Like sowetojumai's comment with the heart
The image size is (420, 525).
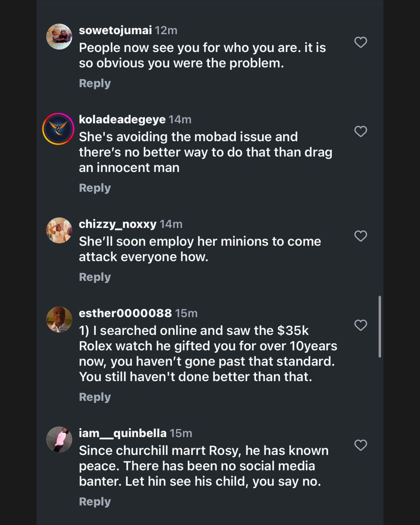[361, 42]
